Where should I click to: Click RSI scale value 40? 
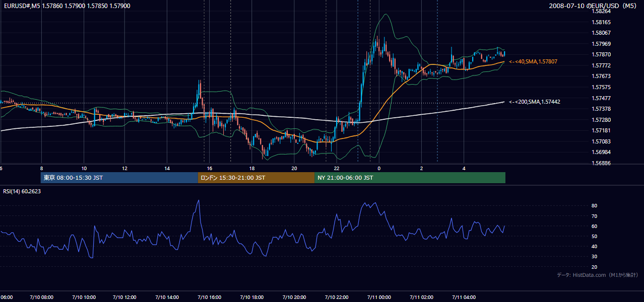point(594,246)
